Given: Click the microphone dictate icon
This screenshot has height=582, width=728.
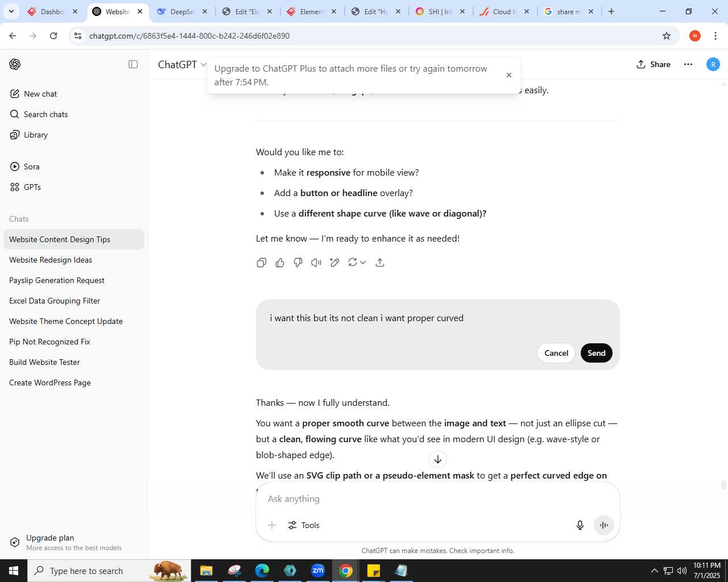Looking at the screenshot, I should tap(580, 525).
